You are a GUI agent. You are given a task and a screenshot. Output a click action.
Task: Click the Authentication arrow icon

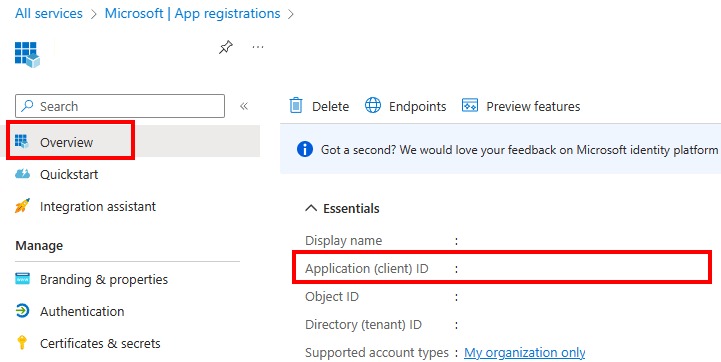[22, 311]
